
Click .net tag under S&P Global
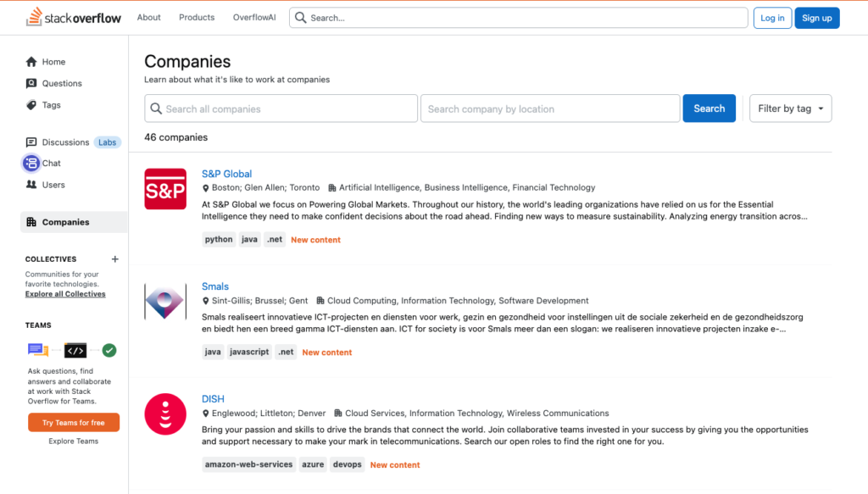click(275, 240)
